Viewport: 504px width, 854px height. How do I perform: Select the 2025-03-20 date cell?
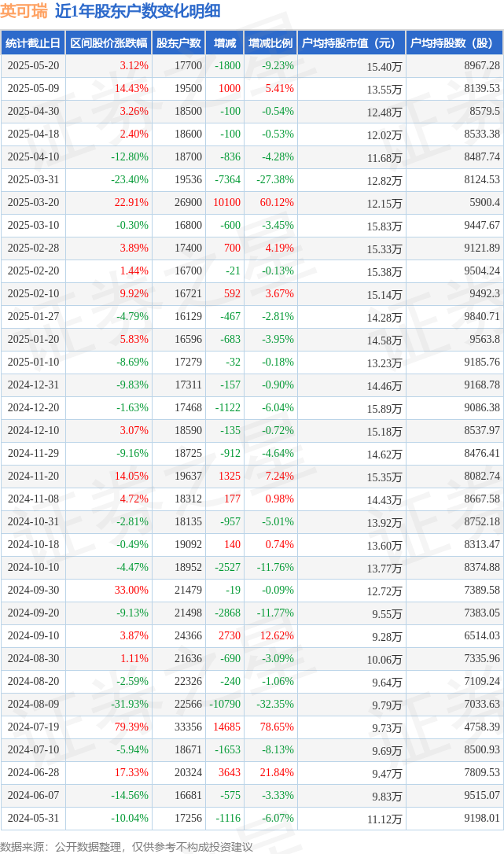(x=33, y=202)
